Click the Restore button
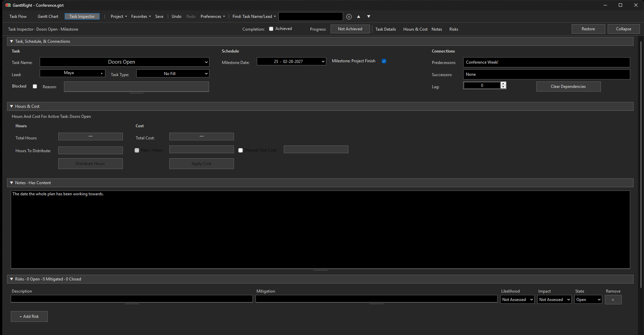Screen dimensions: 644x335 click(588, 29)
